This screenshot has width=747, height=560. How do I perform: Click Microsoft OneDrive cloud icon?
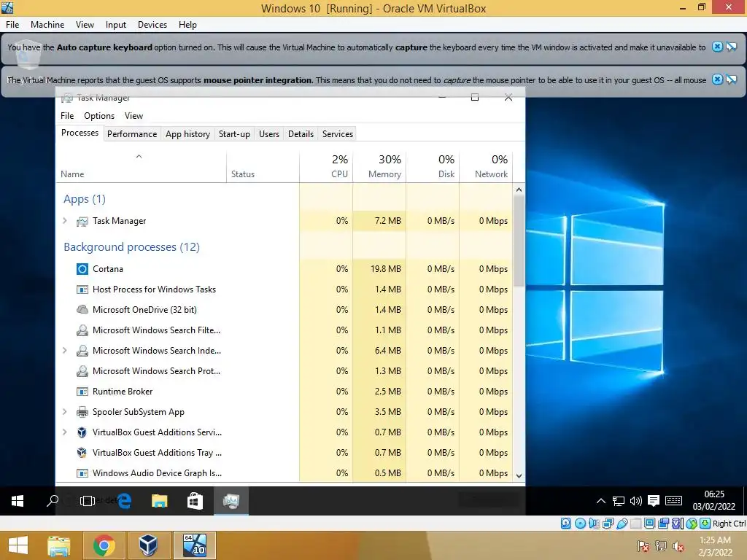tap(82, 309)
